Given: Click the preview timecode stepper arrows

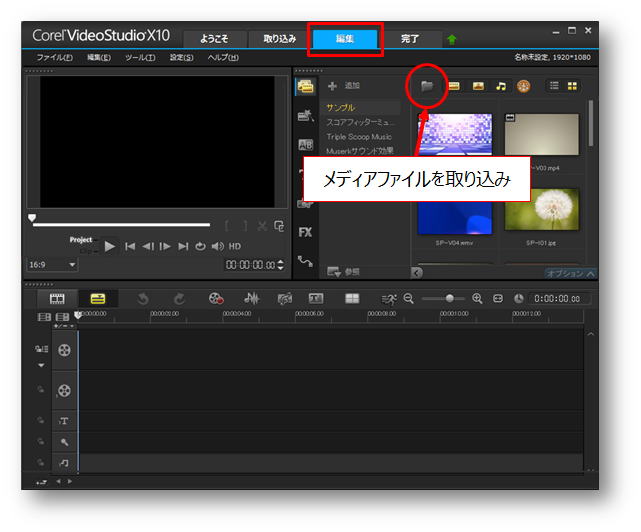Looking at the screenshot, I should [280, 265].
